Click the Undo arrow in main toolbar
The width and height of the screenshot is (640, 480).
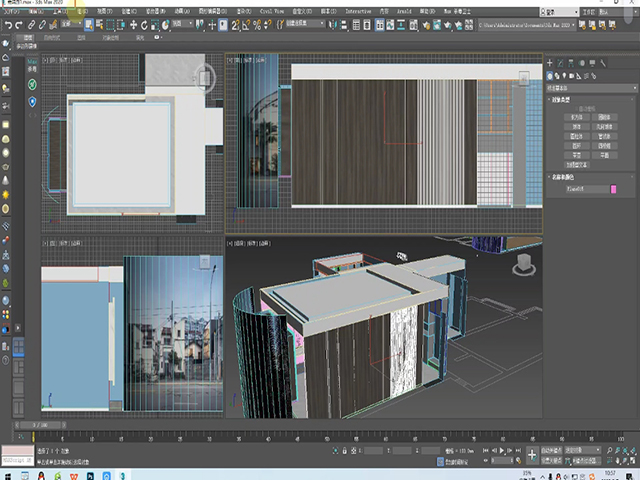point(8,24)
